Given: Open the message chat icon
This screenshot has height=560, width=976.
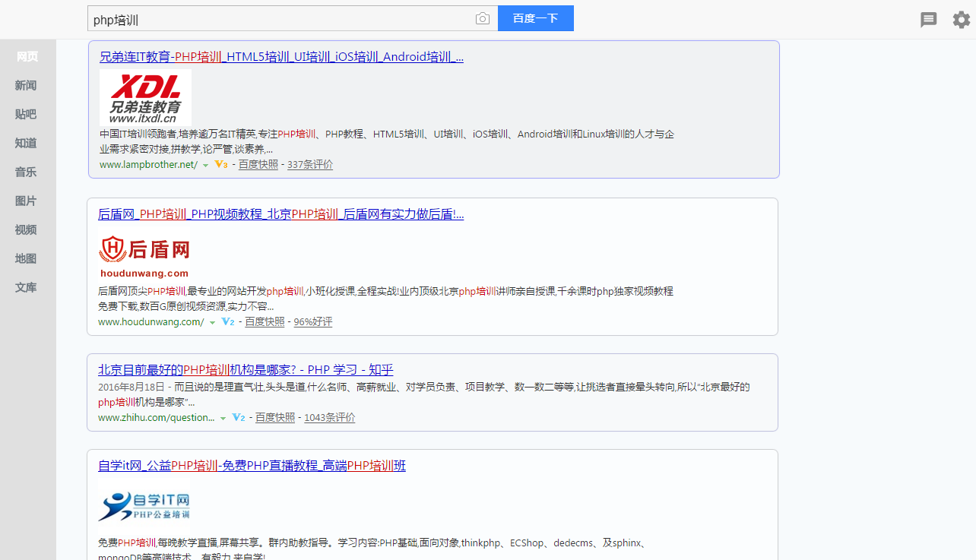Looking at the screenshot, I should point(929,20).
